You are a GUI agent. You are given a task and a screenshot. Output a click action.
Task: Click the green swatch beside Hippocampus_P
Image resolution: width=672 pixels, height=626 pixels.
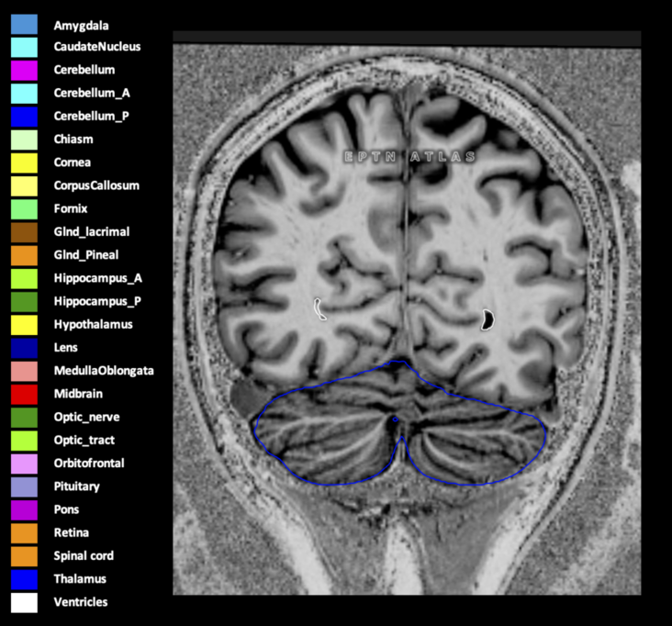click(24, 302)
